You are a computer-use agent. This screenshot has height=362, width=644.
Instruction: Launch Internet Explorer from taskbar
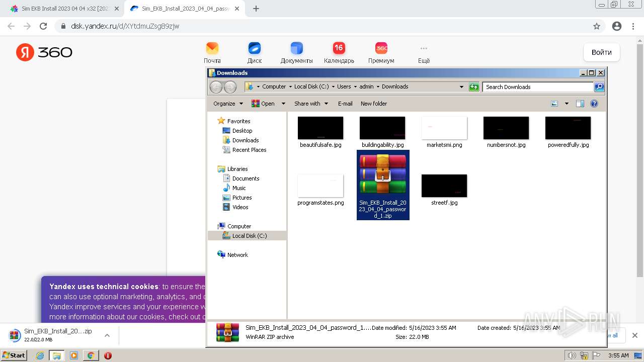[40, 355]
